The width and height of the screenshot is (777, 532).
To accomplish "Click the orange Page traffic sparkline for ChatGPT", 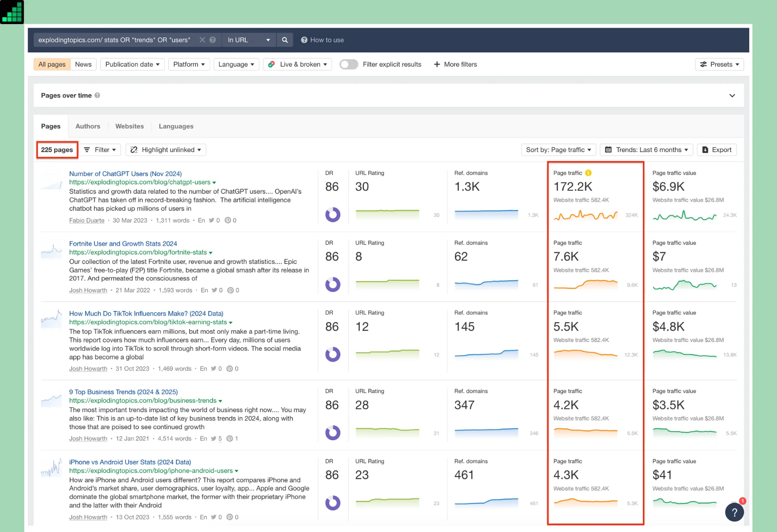I will point(585,215).
